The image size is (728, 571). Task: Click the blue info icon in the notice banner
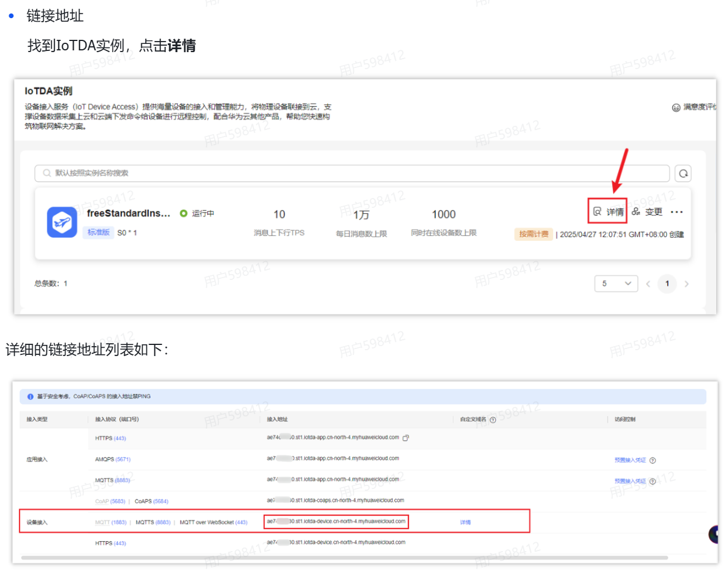click(30, 396)
